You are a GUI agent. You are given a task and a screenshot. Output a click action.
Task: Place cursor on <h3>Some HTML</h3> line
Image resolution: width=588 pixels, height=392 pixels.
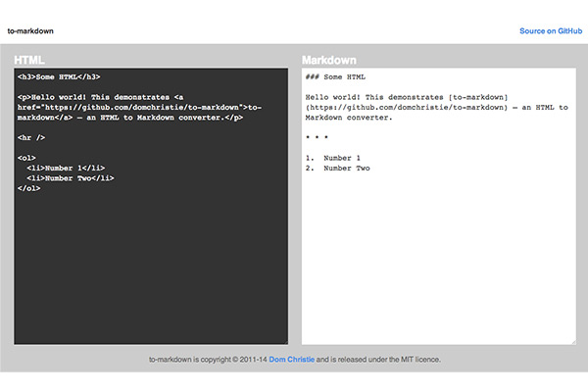pos(59,76)
